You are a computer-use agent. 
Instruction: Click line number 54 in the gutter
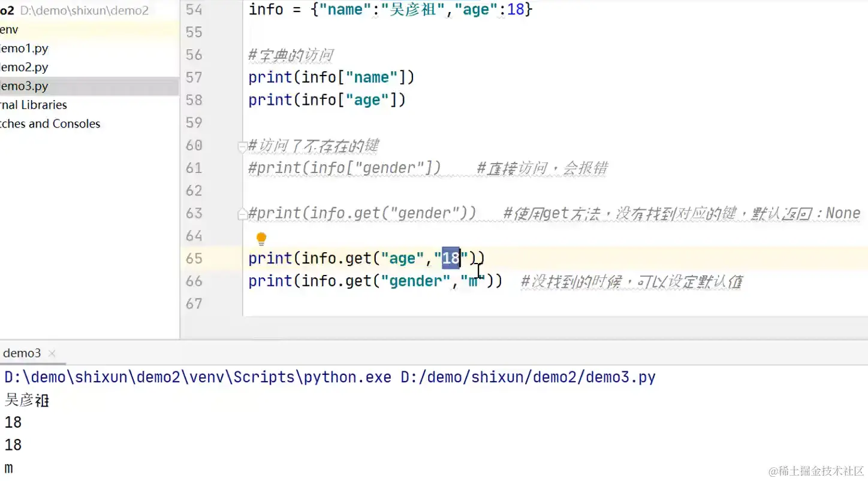[194, 10]
